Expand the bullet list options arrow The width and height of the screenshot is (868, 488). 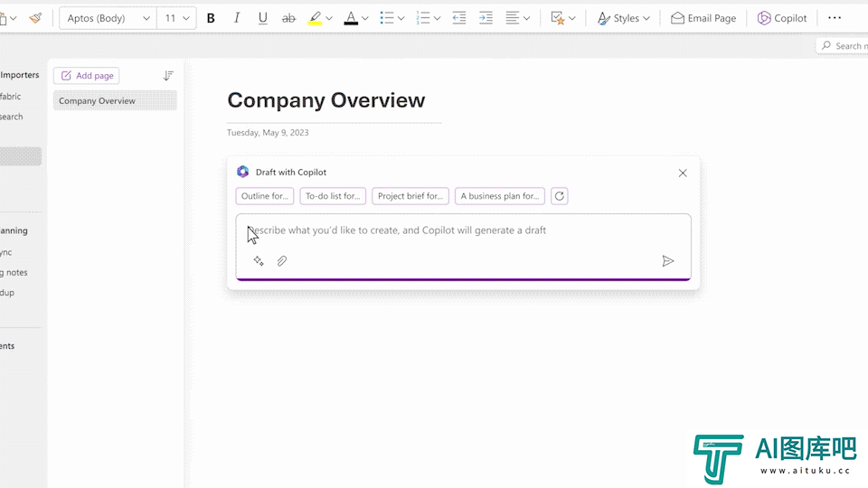(x=402, y=18)
